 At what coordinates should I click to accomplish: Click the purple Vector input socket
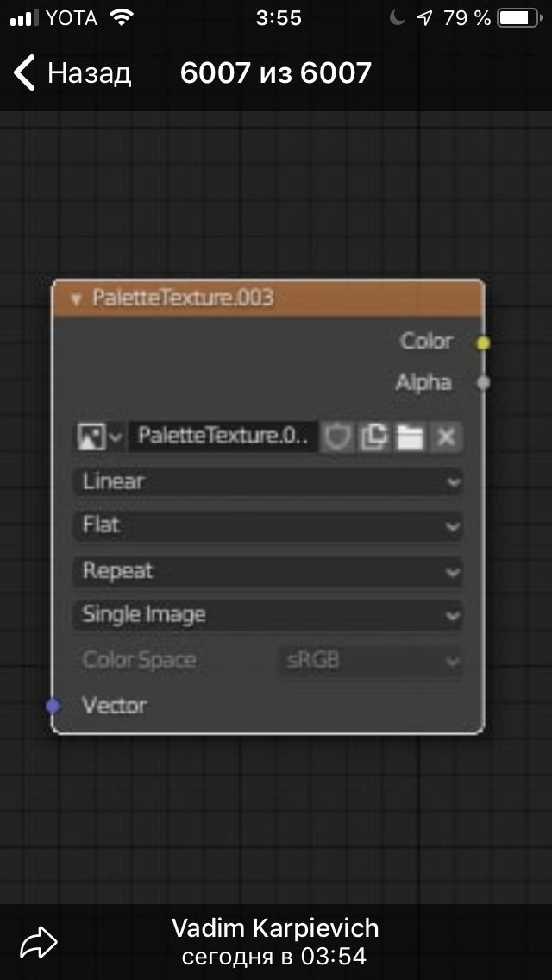[53, 707]
